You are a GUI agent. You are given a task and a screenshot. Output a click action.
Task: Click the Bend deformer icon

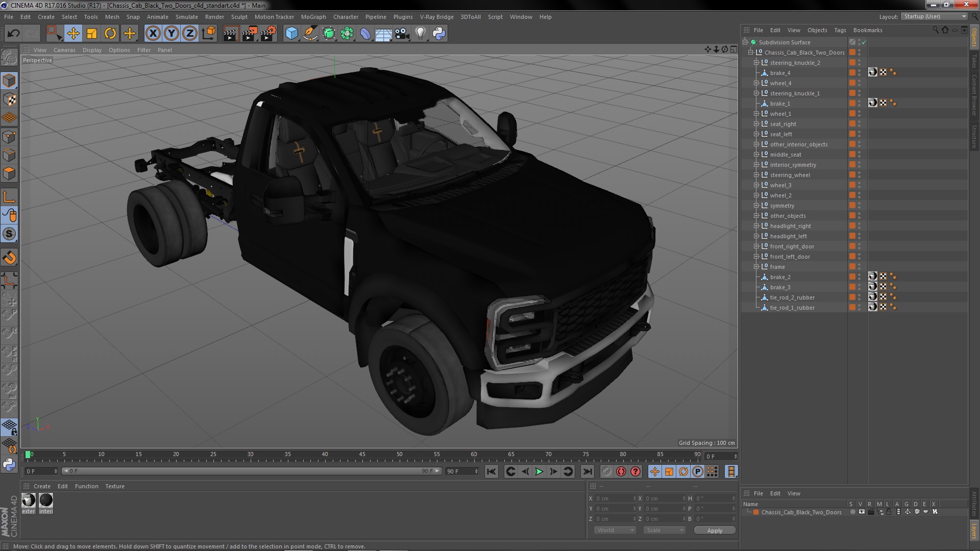tap(365, 34)
